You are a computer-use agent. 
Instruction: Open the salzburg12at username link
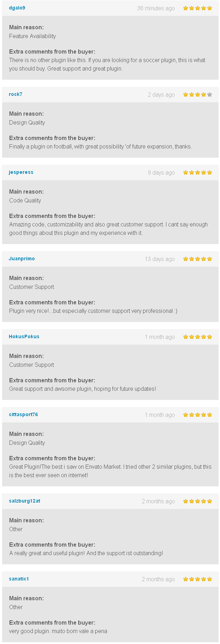(x=25, y=501)
